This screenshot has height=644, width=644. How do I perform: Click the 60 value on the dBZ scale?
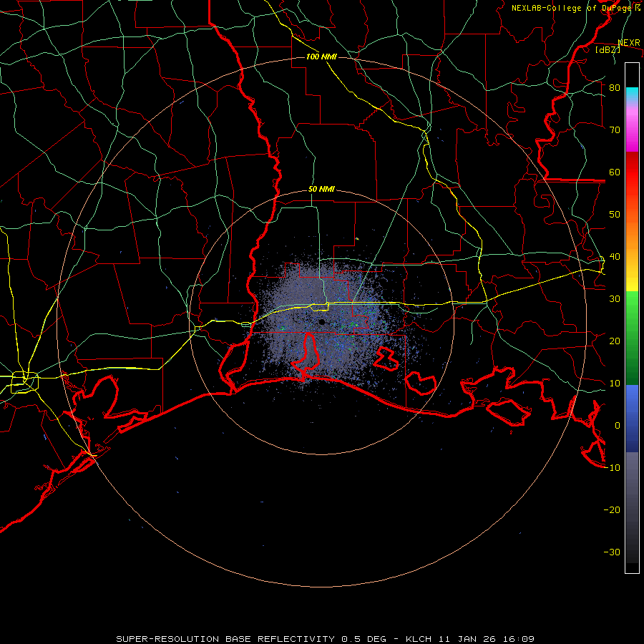(615, 172)
